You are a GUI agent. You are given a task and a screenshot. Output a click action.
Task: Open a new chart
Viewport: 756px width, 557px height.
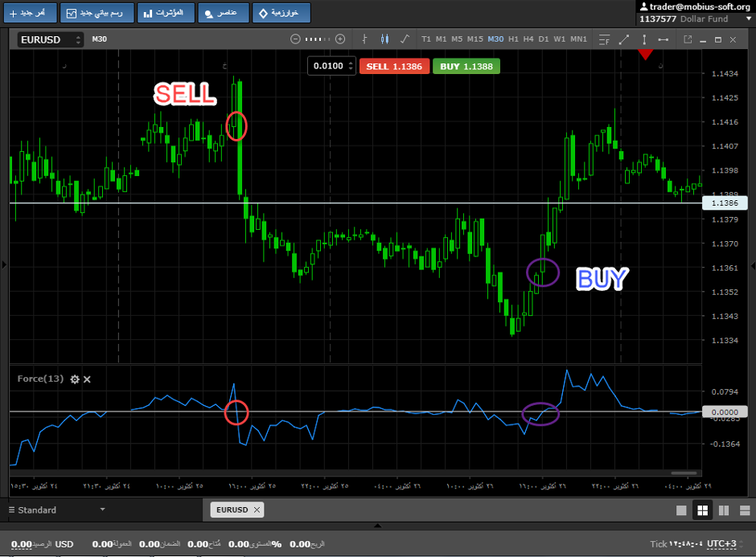(96, 13)
